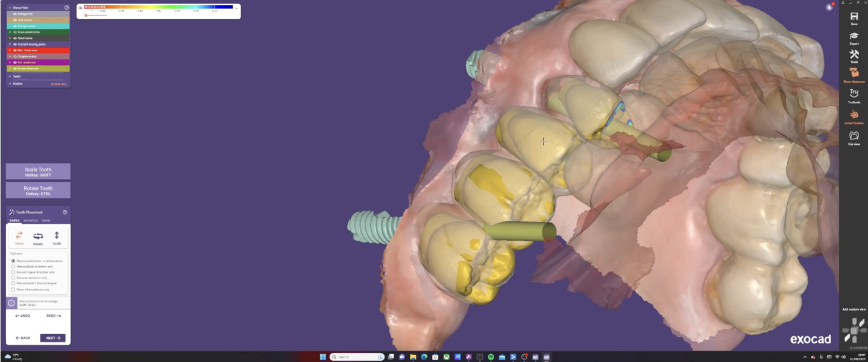
Task: Expand the Screw channels group
Action: (10, 68)
